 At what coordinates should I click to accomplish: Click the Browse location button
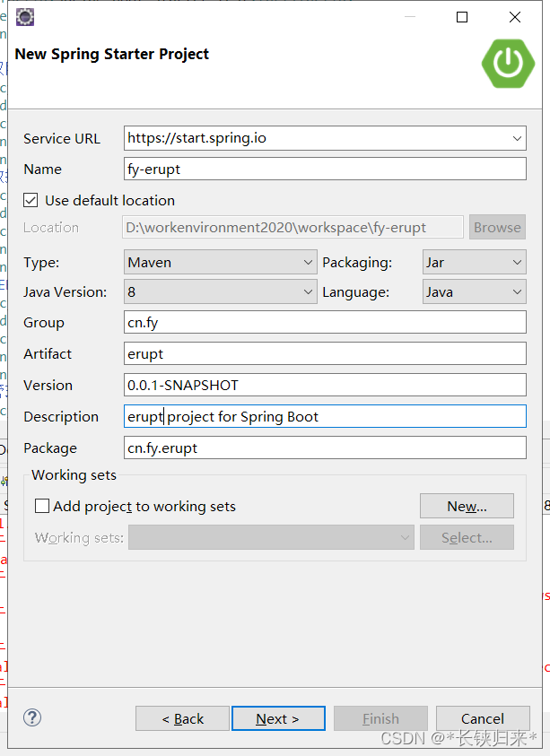tap(497, 227)
